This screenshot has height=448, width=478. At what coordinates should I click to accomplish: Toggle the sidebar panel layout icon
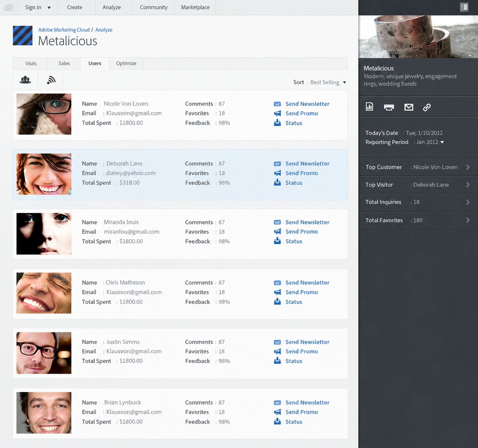click(x=464, y=7)
